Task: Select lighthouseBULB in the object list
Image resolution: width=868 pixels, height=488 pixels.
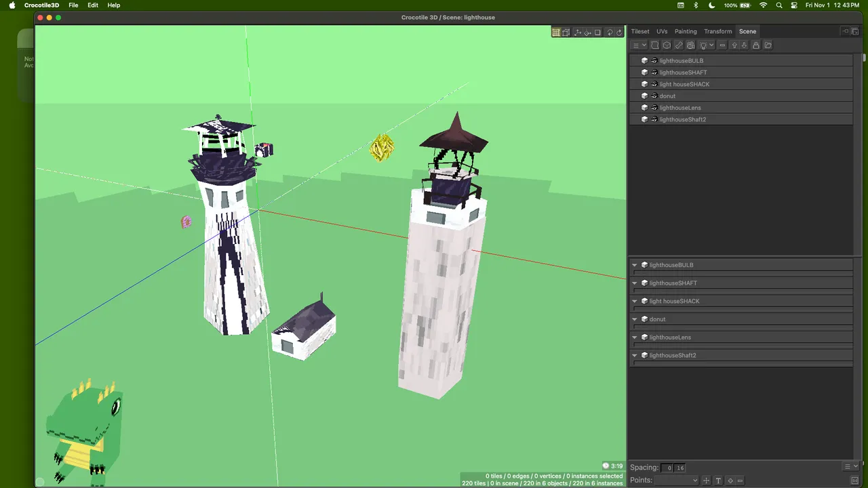Action: point(741,60)
